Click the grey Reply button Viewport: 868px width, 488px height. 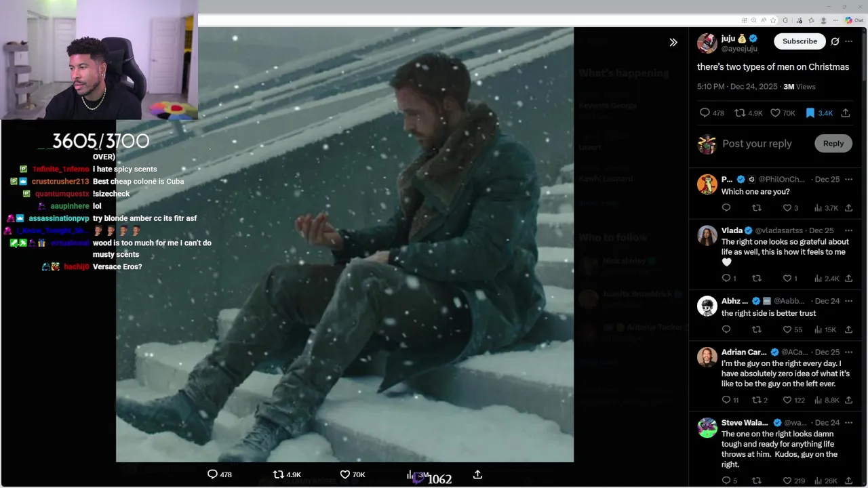pos(833,144)
